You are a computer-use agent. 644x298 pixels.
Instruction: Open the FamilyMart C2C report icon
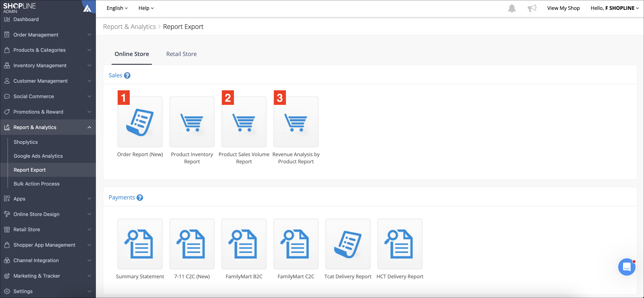(x=296, y=244)
